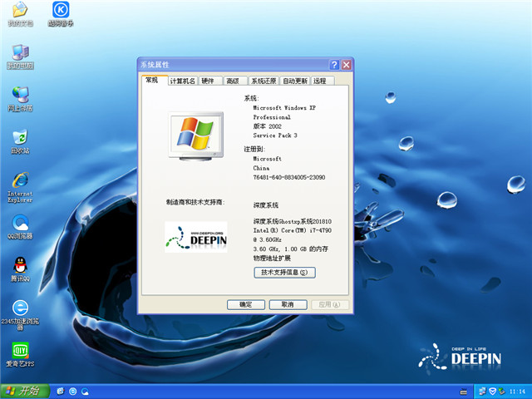The image size is (532, 399).
Task: Click the text 版本 2002
Action: pos(267,126)
